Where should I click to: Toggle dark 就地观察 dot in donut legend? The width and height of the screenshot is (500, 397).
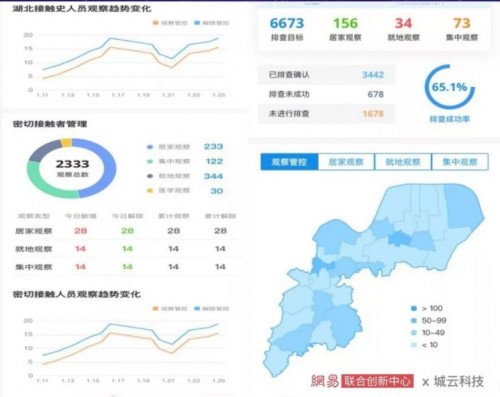[x=150, y=176]
